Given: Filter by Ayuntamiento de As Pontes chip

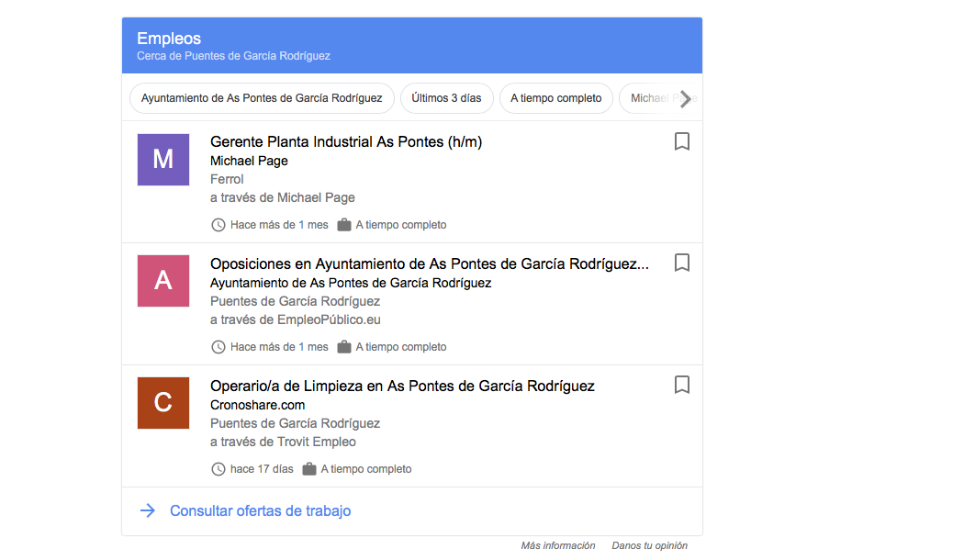Looking at the screenshot, I should point(262,98).
